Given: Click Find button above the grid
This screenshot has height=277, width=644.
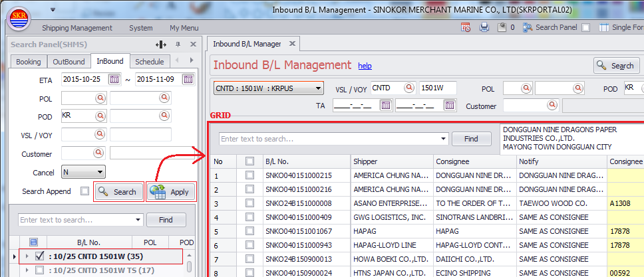Looking at the screenshot, I should pyautogui.click(x=471, y=139).
